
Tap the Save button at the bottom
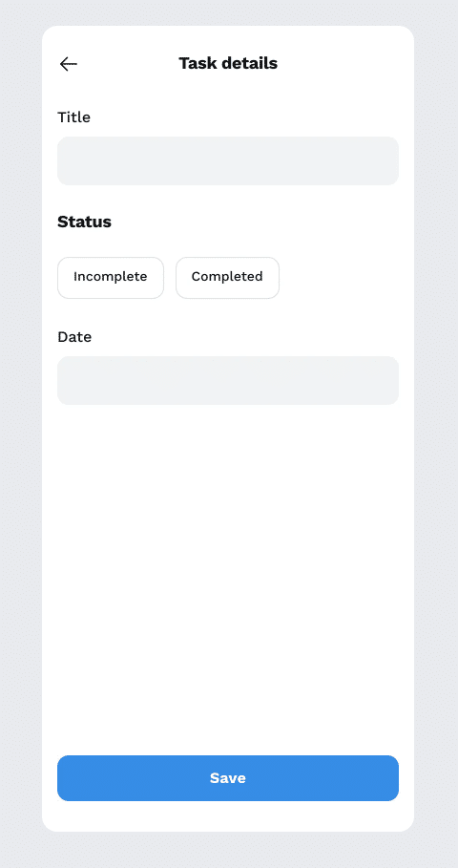[228, 778]
